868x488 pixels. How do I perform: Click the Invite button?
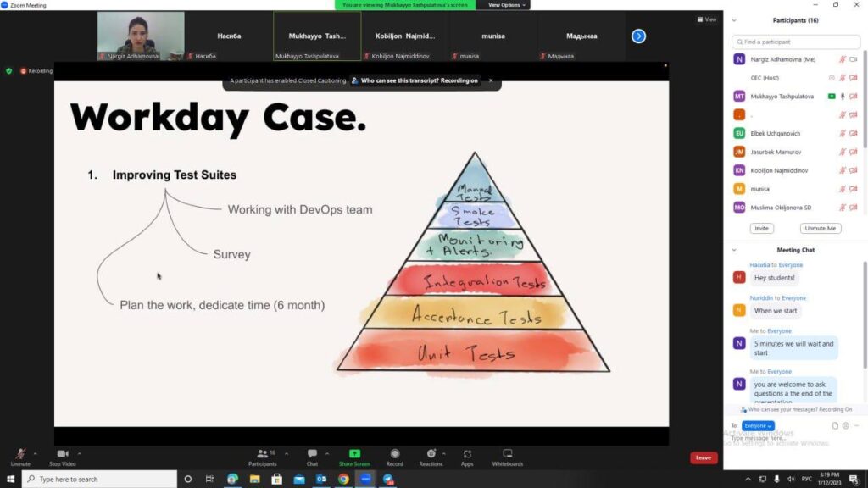761,229
